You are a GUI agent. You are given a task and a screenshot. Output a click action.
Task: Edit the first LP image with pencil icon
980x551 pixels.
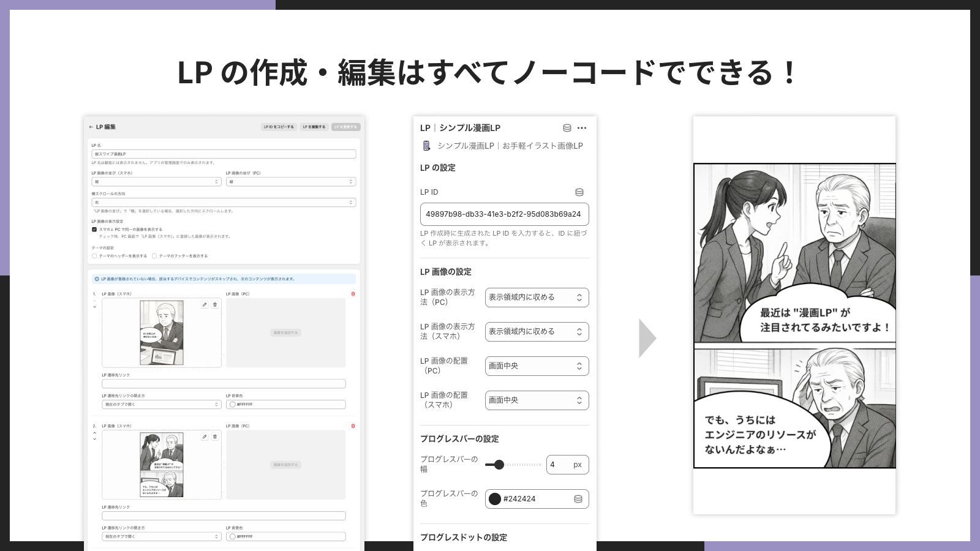(x=205, y=304)
